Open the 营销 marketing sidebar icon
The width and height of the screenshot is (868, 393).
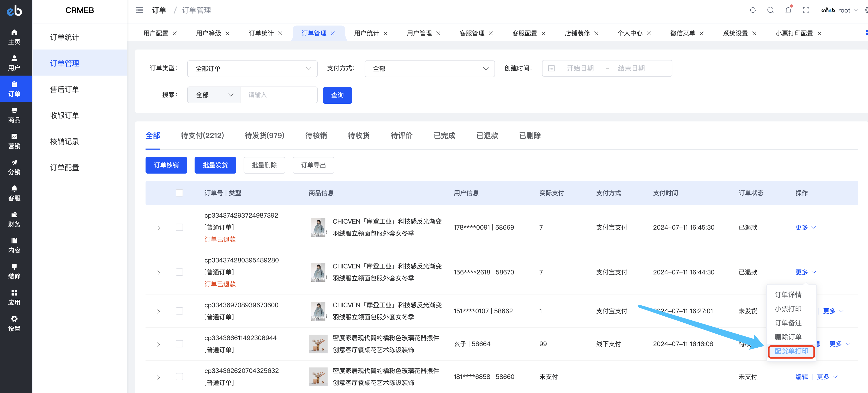[x=14, y=141]
